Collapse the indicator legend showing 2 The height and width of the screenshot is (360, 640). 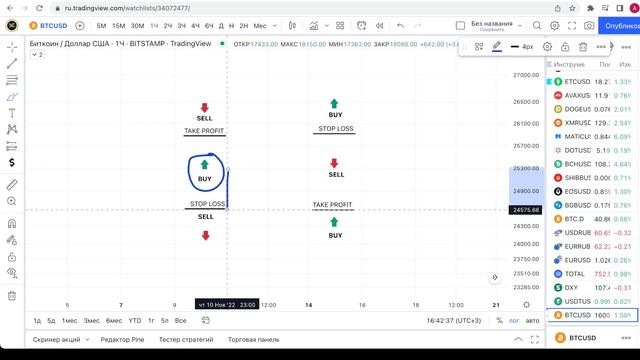tap(37, 55)
